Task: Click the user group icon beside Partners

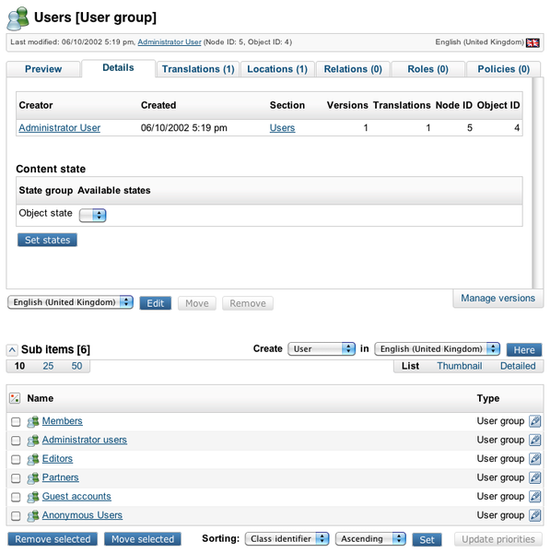Action: [x=33, y=478]
